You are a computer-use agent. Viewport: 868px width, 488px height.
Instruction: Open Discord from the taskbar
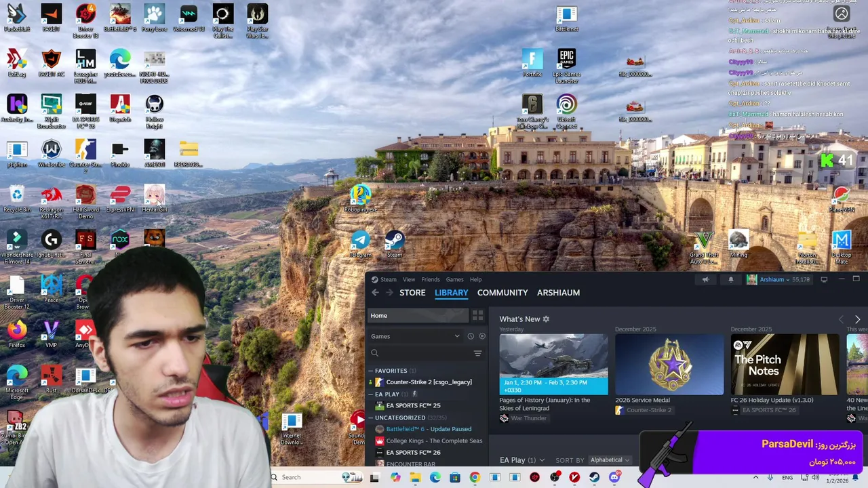614,477
